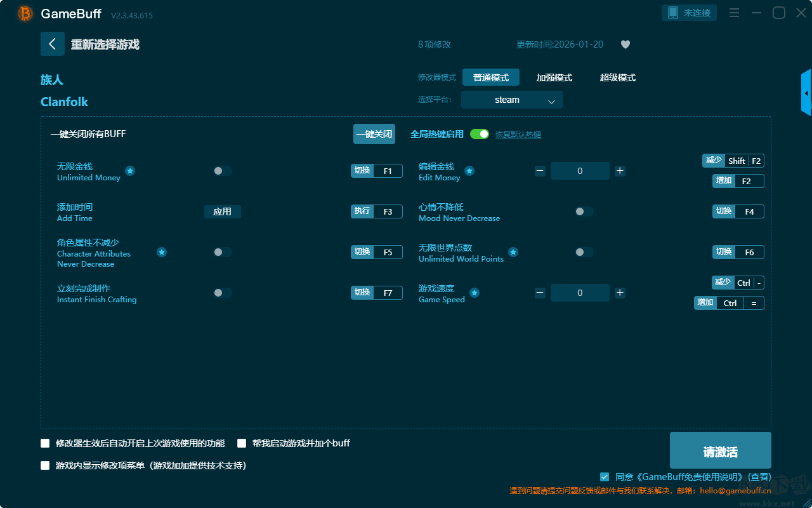
Task: Click the 8项修改 count text
Action: [435, 44]
